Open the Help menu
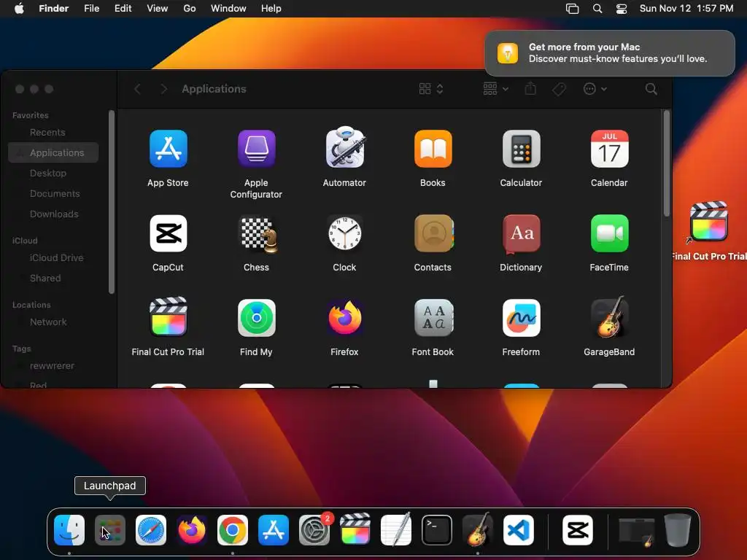Viewport: 747px width, 560px height. (x=271, y=9)
